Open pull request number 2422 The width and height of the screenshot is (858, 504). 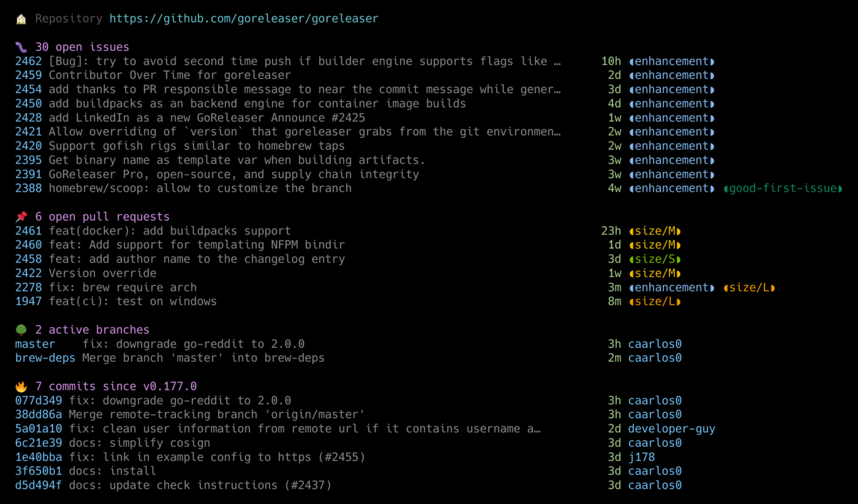click(29, 273)
